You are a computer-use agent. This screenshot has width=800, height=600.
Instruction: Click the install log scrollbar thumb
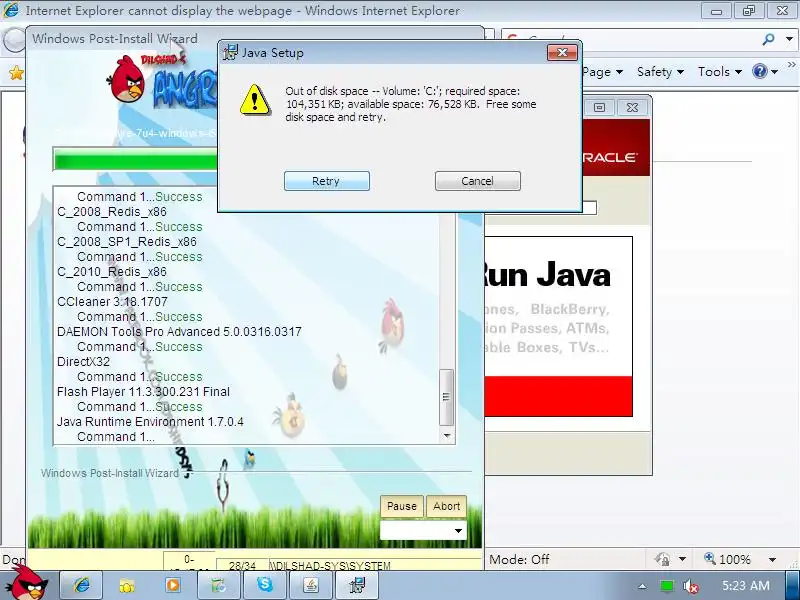446,397
